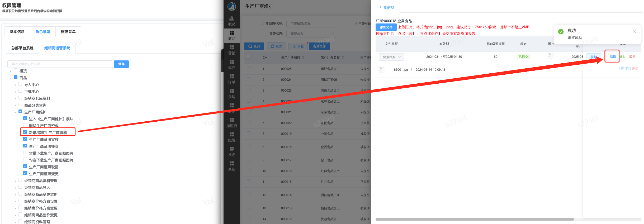Collapse the 商品 tree node
Viewport: 644px width, 224px height.
pos(11,78)
